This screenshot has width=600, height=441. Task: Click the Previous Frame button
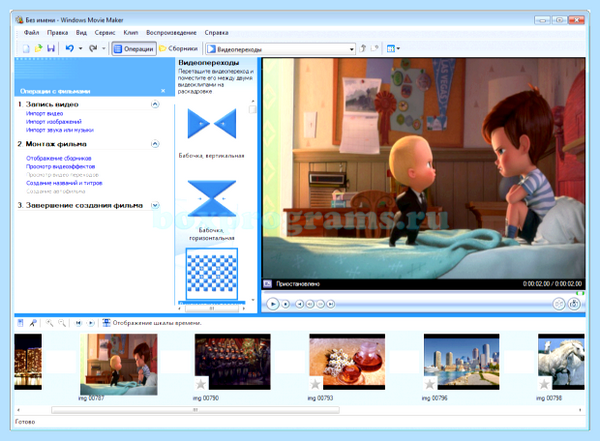[x=310, y=304]
